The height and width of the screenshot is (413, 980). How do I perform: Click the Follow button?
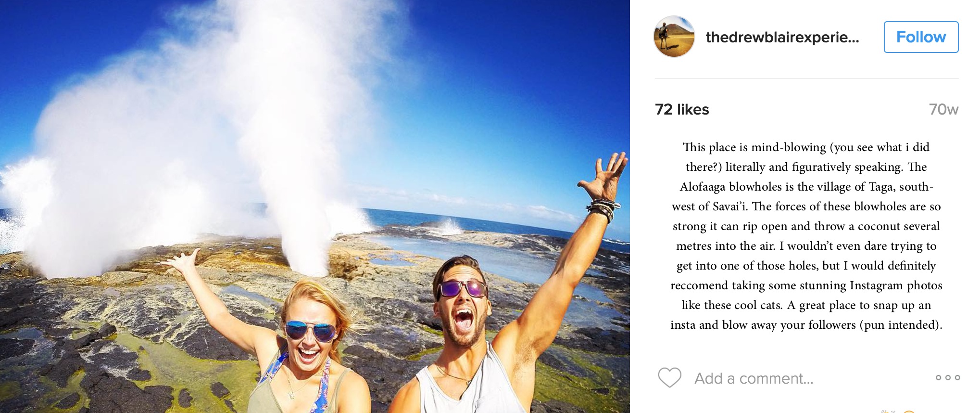coord(921,37)
